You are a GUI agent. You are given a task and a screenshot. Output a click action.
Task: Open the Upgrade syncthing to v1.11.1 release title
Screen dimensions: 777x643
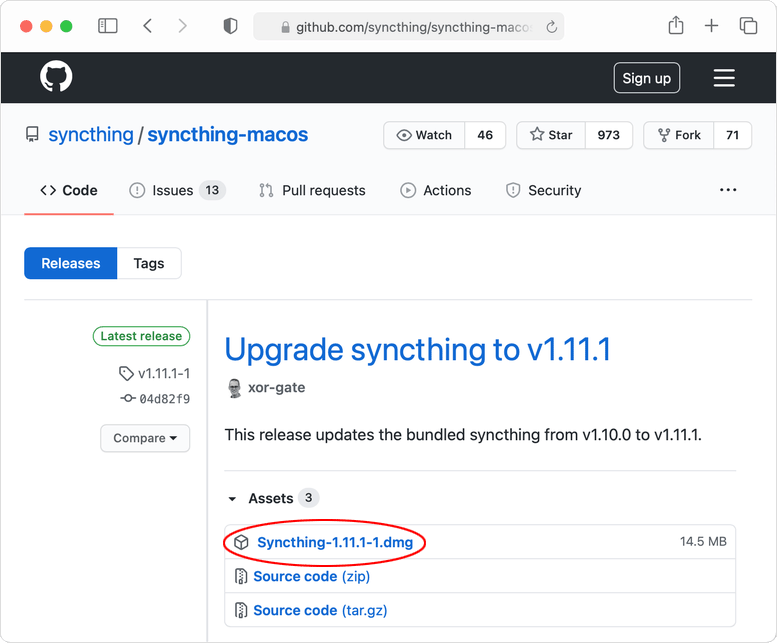(x=418, y=350)
